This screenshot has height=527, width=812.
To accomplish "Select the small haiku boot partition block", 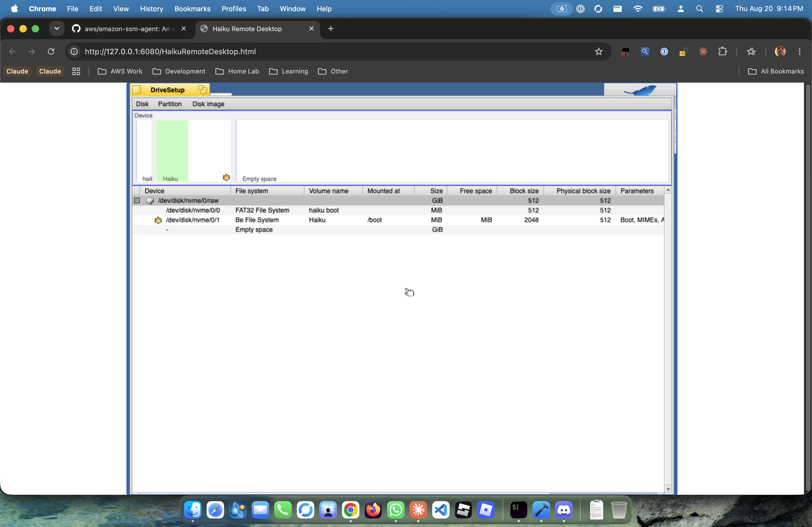I will 144,151.
